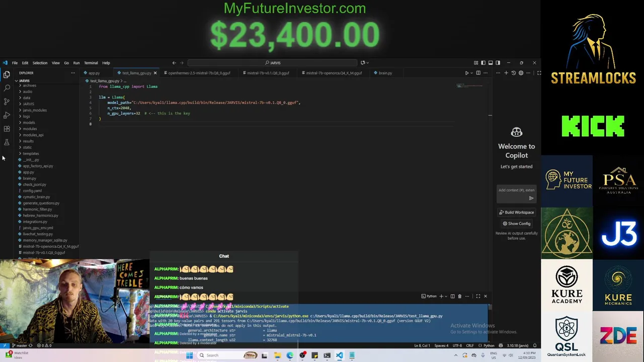Open the Search view in activity bar

point(7,88)
